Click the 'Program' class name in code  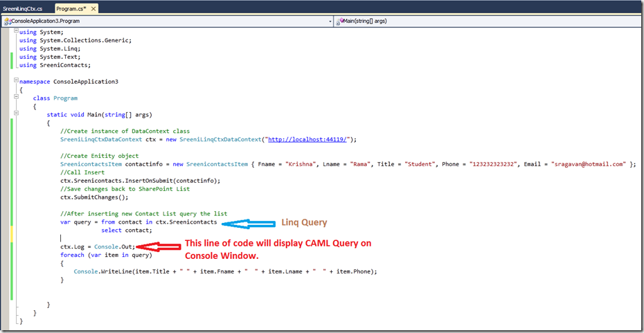click(x=65, y=98)
